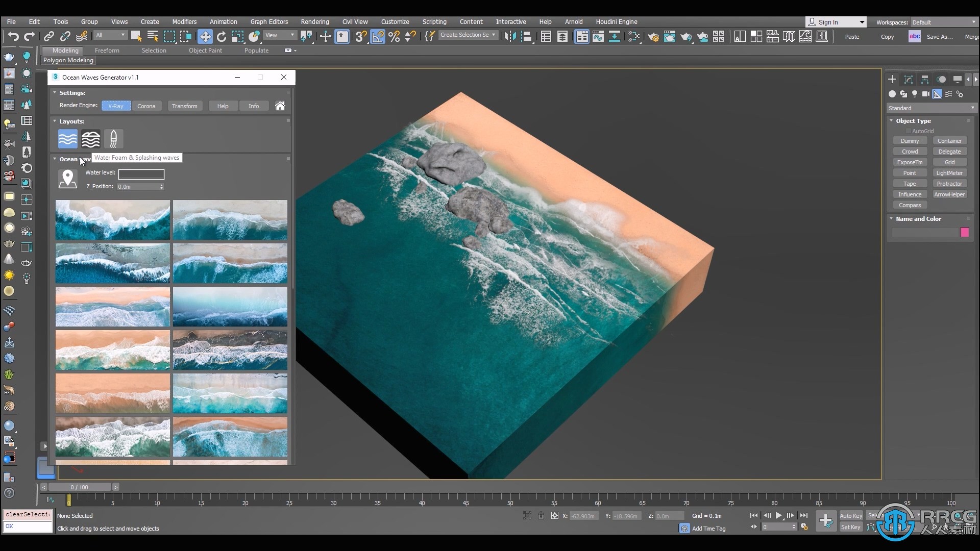
Task: Open the Rendering menu
Action: [315, 21]
